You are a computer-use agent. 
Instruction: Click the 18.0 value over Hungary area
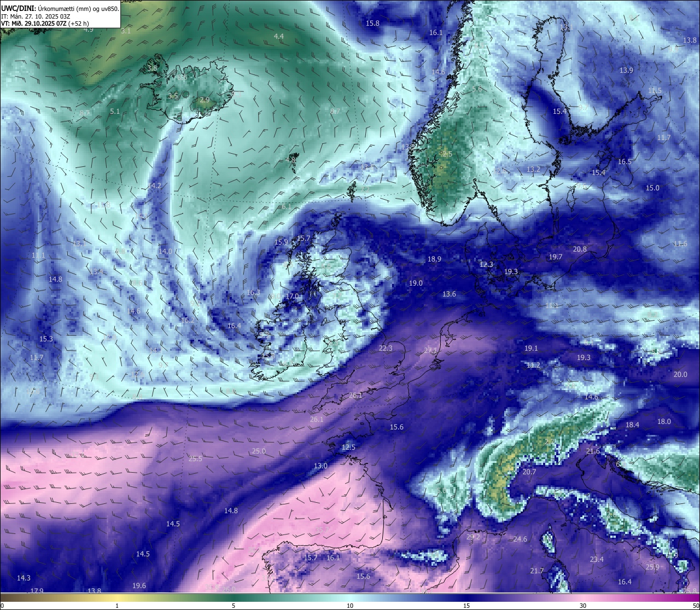664,421
